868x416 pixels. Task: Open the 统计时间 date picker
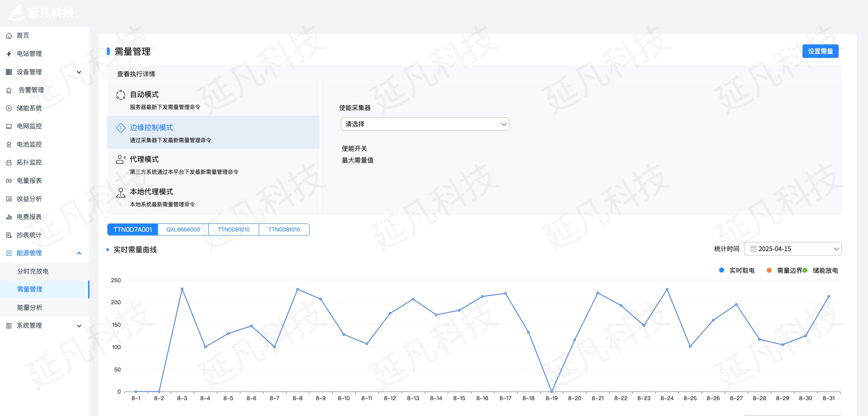793,249
